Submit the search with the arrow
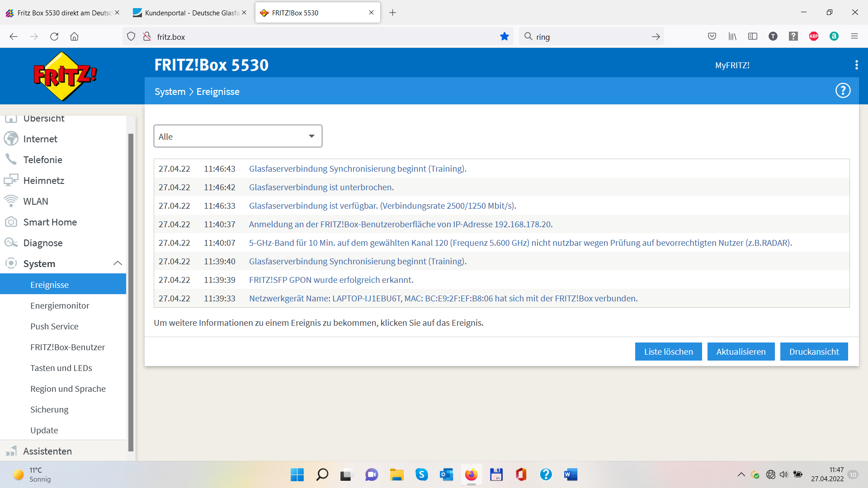 (x=656, y=37)
